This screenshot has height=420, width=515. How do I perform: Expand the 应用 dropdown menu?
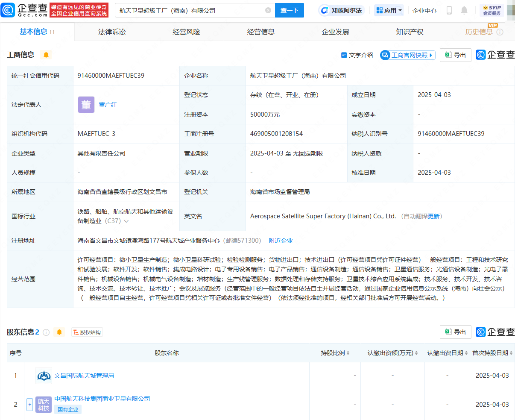389,10
